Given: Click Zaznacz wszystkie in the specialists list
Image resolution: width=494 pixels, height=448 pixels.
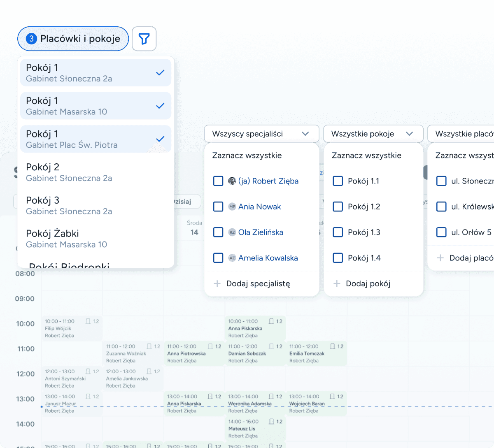Looking at the screenshot, I should click(x=247, y=156).
